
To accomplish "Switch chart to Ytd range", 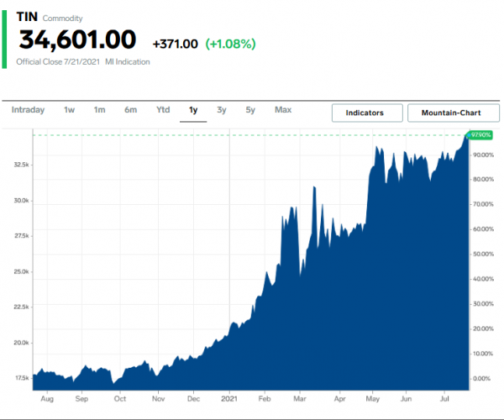I will (x=163, y=110).
